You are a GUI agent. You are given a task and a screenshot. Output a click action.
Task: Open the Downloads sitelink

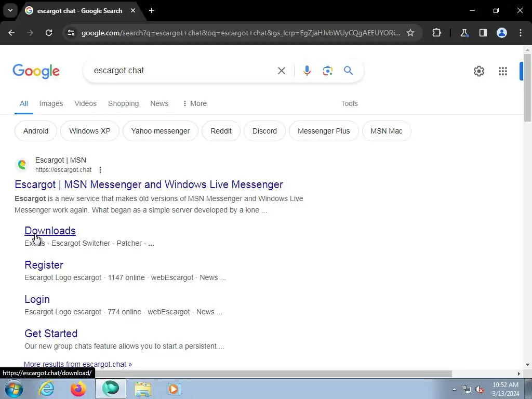coord(50,231)
